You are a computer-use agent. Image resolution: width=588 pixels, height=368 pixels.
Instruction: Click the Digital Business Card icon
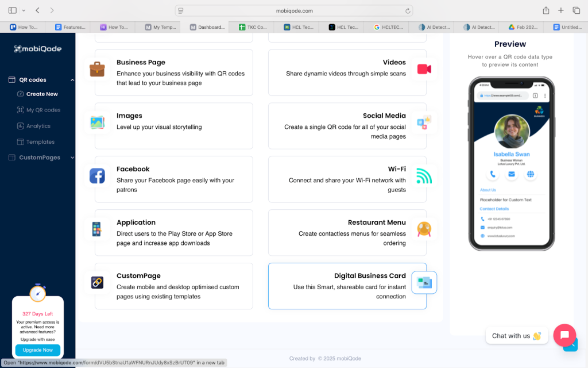click(424, 283)
